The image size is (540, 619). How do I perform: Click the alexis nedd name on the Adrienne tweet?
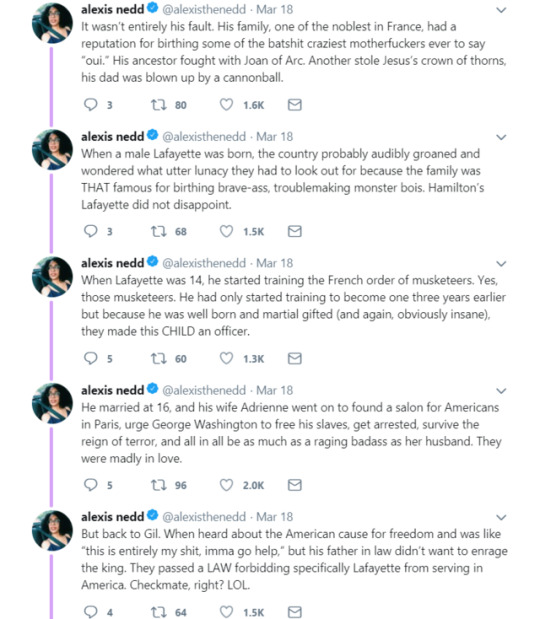pos(112,390)
